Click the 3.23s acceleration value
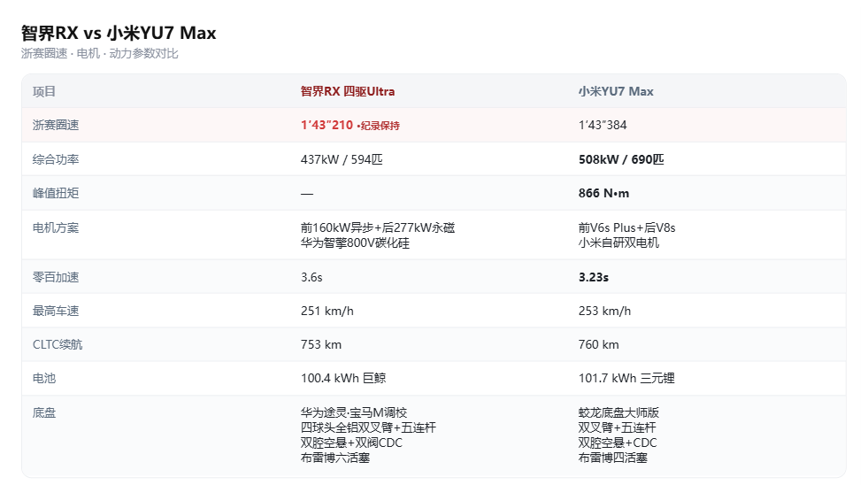 coord(594,277)
